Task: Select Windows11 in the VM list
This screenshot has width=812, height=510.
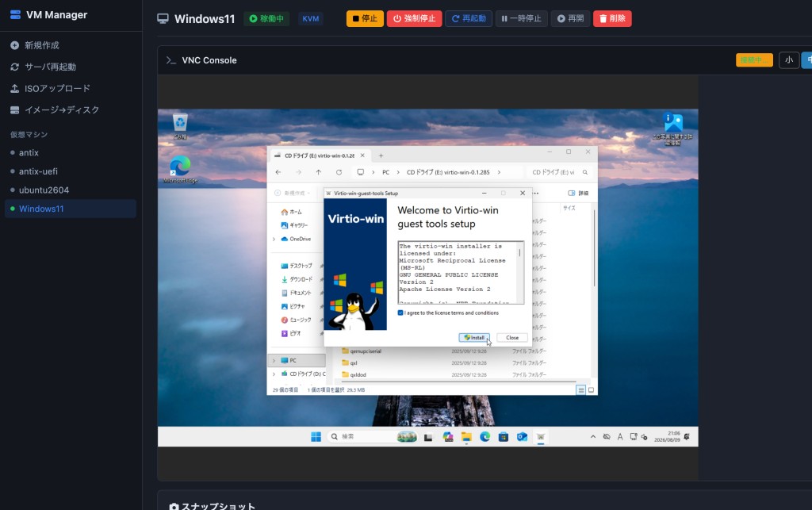Action: (71, 209)
